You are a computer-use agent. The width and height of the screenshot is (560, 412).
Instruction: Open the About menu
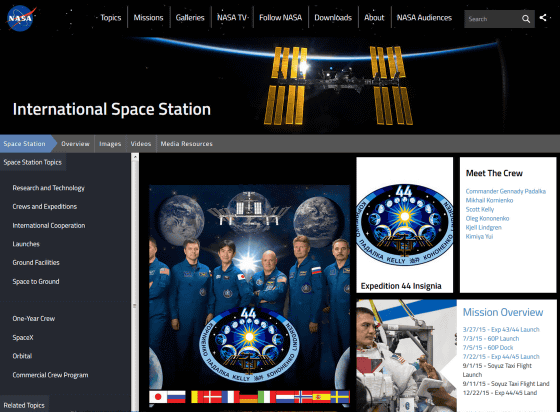(x=374, y=17)
